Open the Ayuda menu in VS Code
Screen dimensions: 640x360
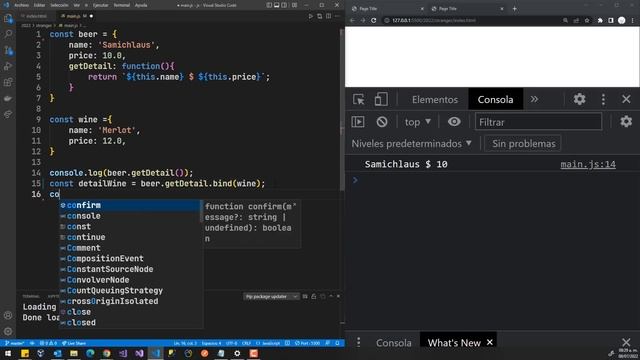[x=141, y=5]
